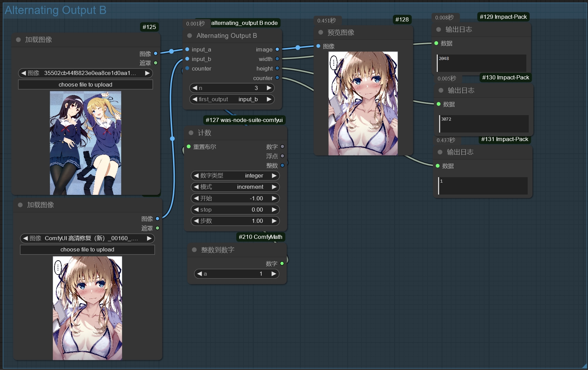588x370 pixels.
Task: Click #130 输出日志 数据 input socket
Action: [x=438, y=104]
